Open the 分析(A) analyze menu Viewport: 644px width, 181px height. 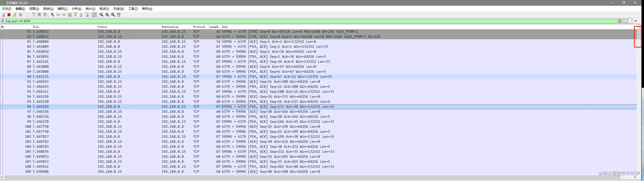(76, 9)
